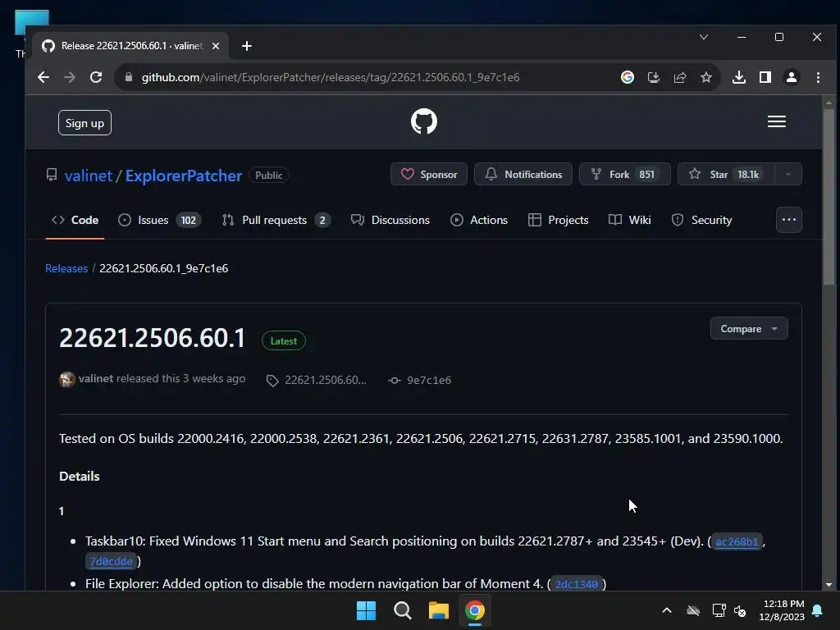The height and width of the screenshot is (630, 840).
Task: Install app icon in address bar
Action: pos(654,77)
